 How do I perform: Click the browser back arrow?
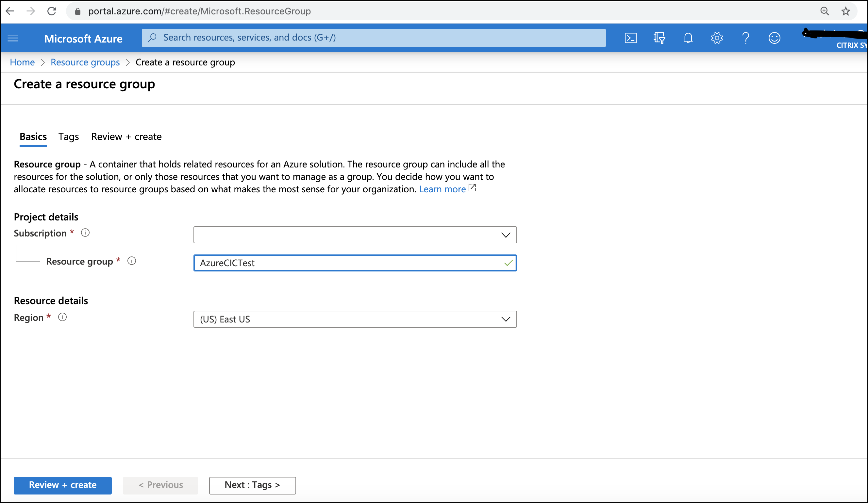click(x=10, y=11)
